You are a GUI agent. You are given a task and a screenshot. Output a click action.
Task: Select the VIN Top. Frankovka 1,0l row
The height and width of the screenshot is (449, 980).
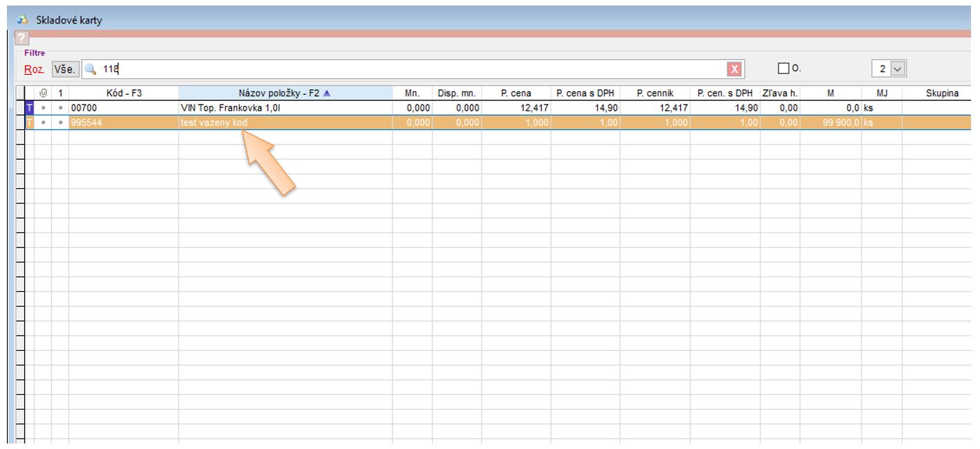coord(221,108)
